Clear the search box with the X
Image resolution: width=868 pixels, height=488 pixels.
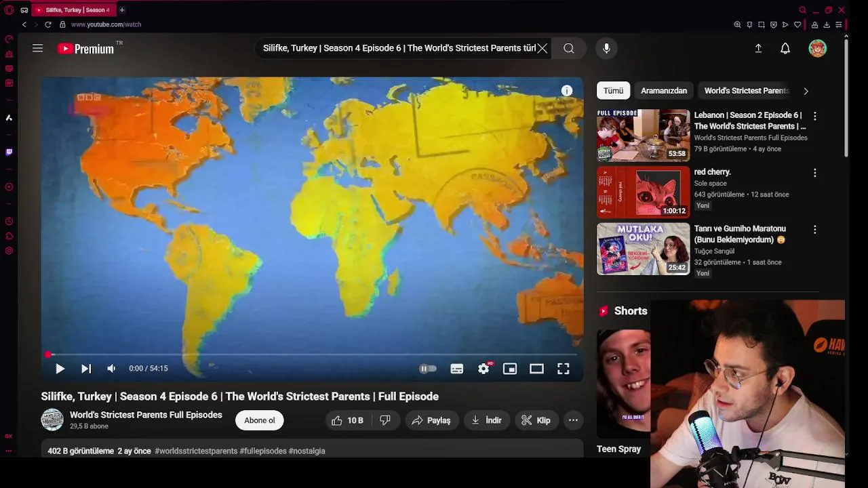tap(542, 48)
